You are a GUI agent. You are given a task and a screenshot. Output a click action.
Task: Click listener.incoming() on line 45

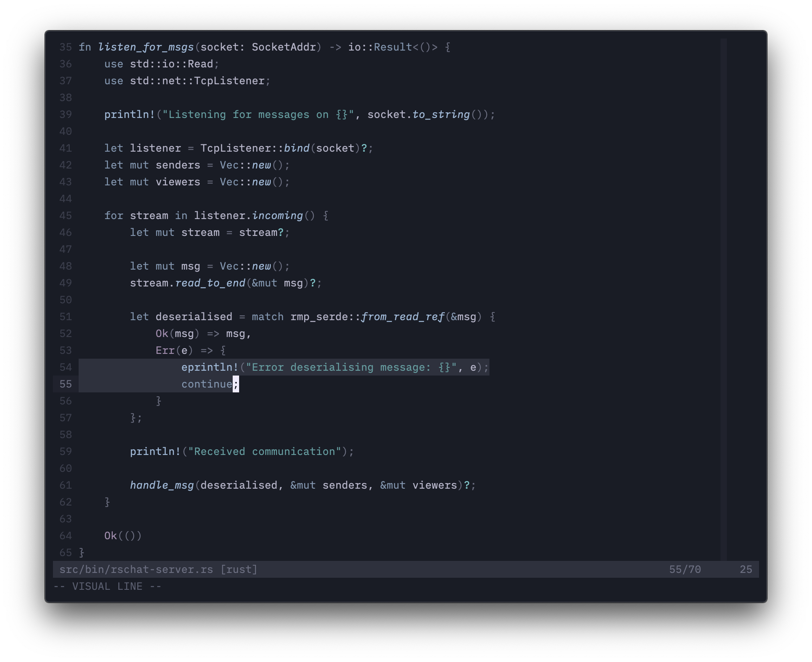[x=255, y=216]
